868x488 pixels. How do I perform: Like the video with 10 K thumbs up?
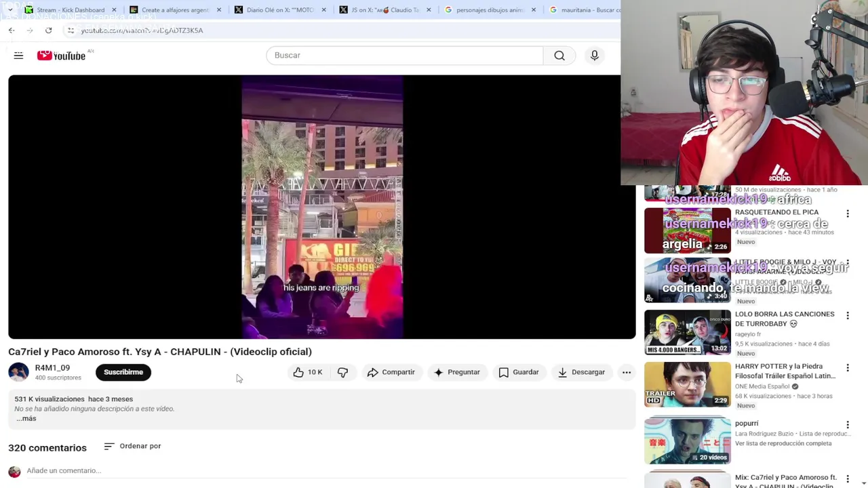click(307, 372)
